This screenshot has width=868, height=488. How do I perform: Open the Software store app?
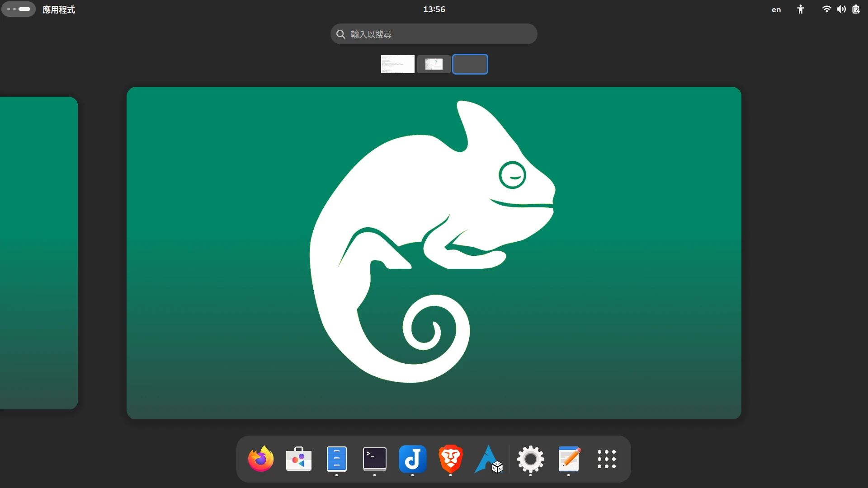[299, 459]
